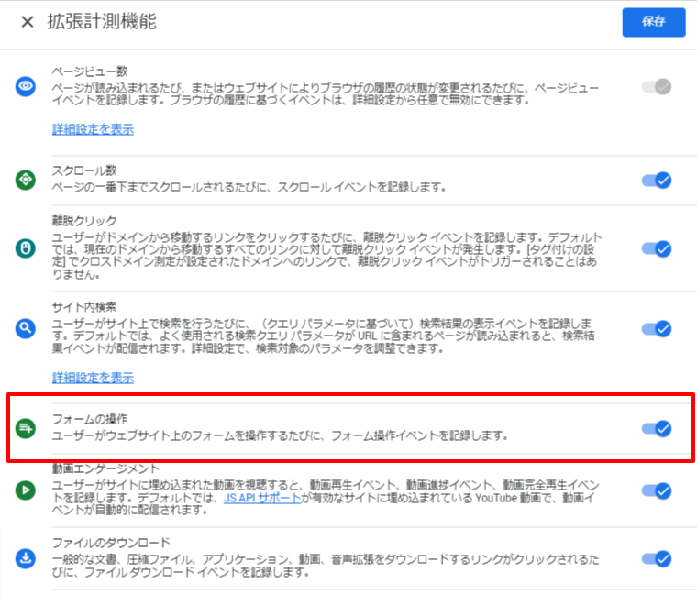This screenshot has height=616, width=697.
Task: Switch off the サイト内検索 toggle
Action: click(657, 329)
